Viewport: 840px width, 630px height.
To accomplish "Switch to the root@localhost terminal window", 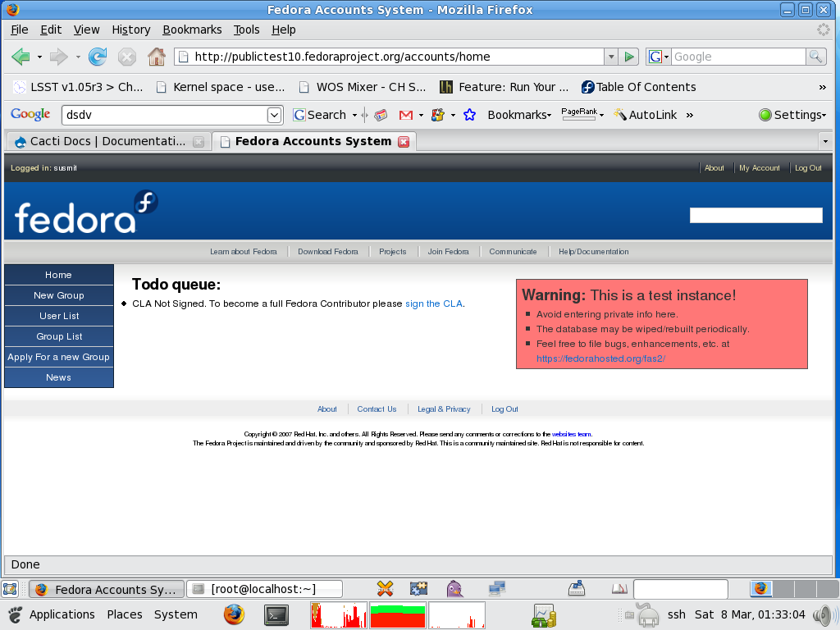I will coord(264,589).
